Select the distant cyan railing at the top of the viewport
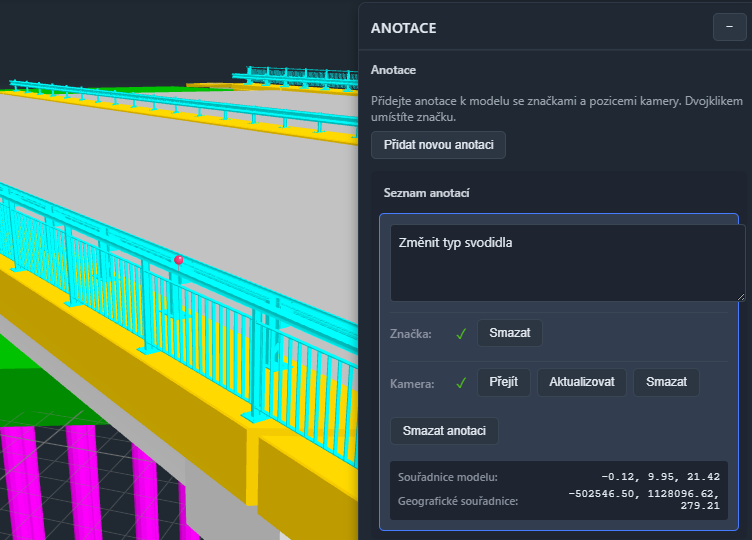This screenshot has height=540, width=752. [290, 74]
